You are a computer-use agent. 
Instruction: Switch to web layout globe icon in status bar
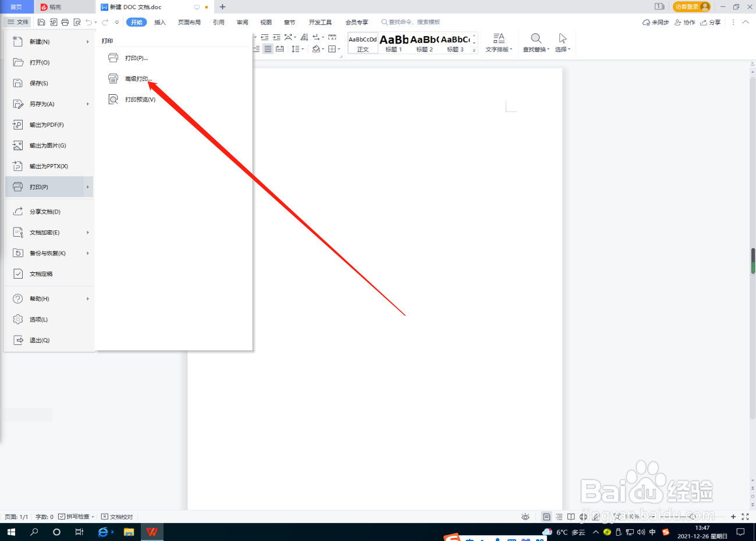583,517
